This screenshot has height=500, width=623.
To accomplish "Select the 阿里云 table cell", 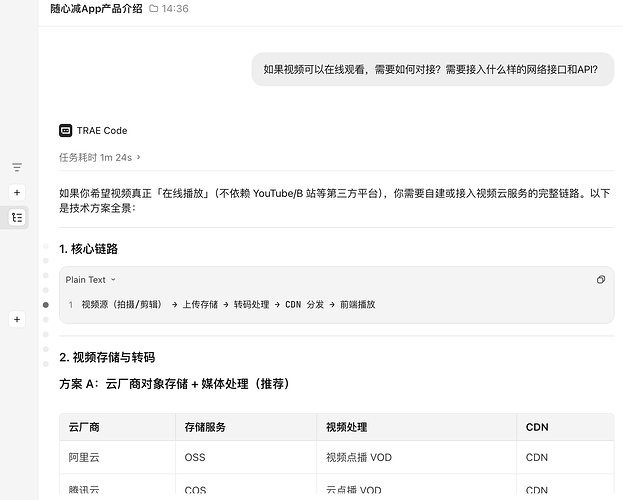I will click(117, 457).
